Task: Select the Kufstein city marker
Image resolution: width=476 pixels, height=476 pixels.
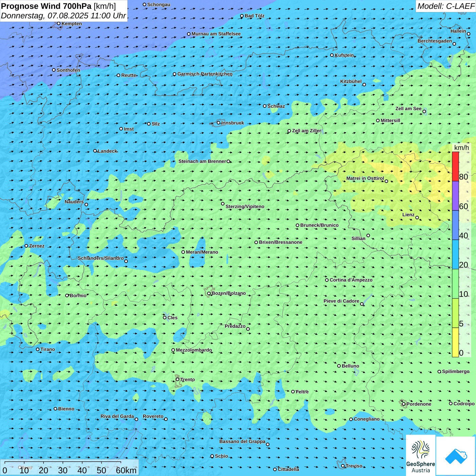Action: click(332, 55)
